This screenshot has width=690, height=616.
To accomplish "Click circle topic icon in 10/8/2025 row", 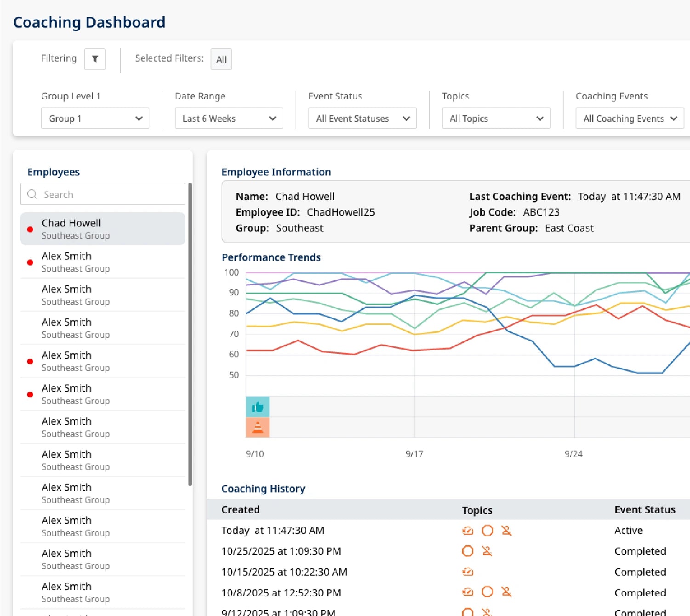I will coord(487,592).
